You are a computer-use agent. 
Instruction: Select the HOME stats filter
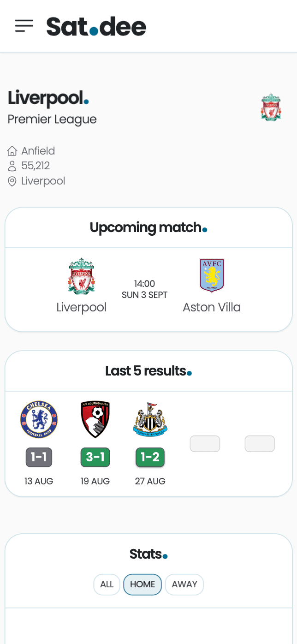point(143,584)
